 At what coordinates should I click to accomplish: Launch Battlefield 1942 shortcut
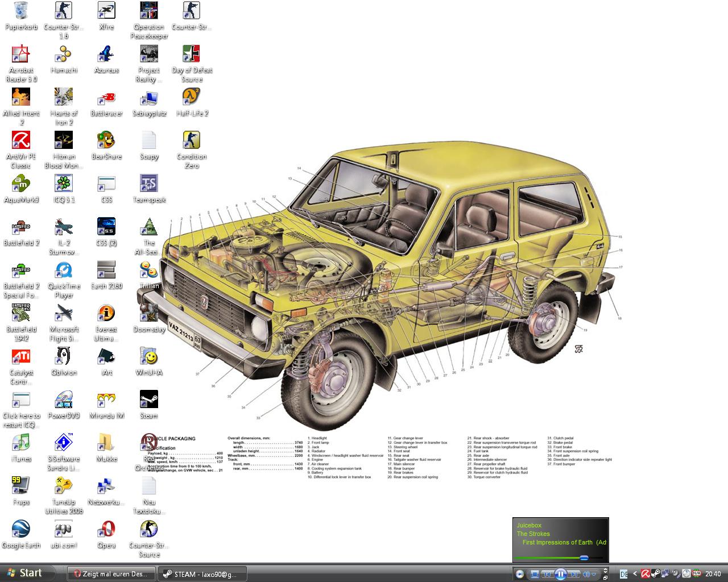point(21,323)
